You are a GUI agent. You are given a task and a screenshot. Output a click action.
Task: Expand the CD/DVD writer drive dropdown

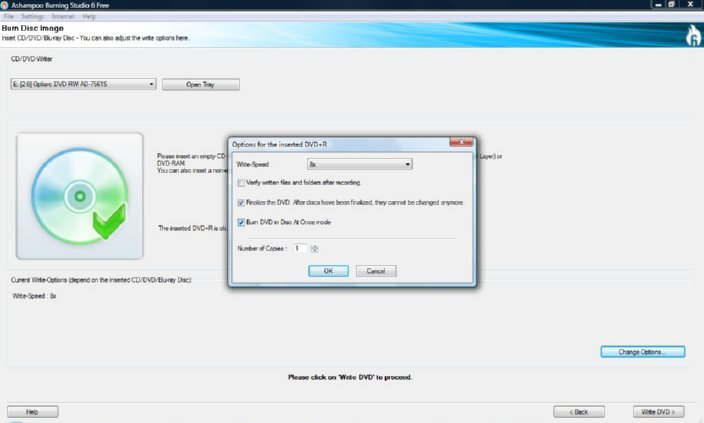(84, 84)
